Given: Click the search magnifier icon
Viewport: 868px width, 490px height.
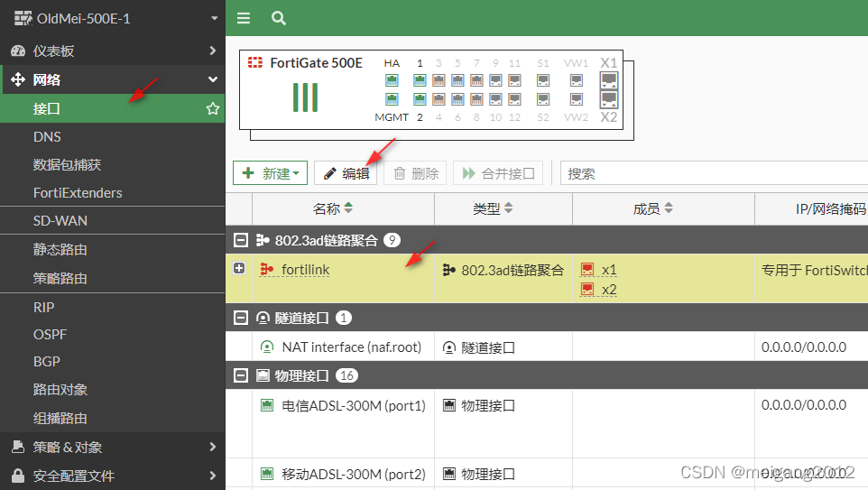Looking at the screenshot, I should tap(279, 18).
